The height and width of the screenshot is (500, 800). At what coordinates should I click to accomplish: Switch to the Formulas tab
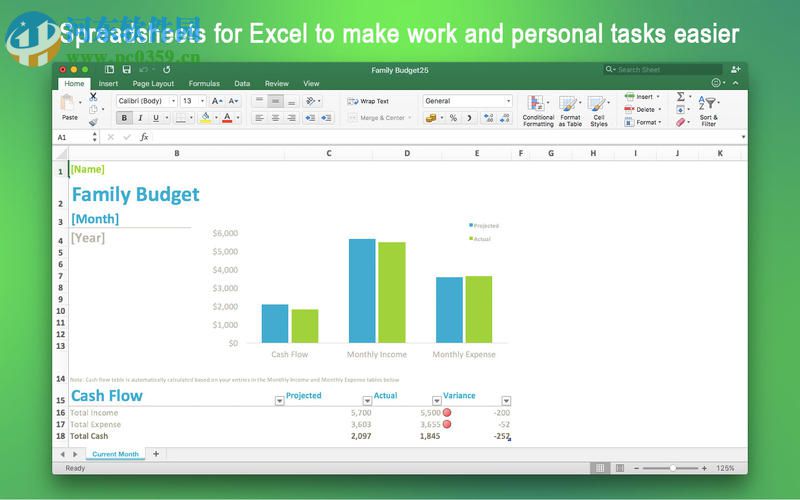coord(204,84)
